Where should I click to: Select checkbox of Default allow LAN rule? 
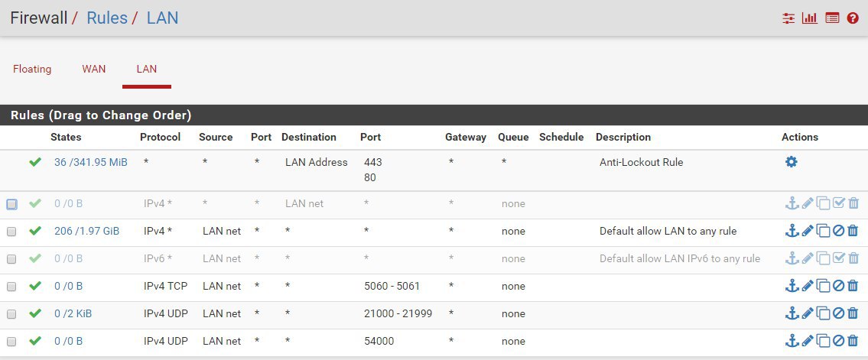coord(11,232)
